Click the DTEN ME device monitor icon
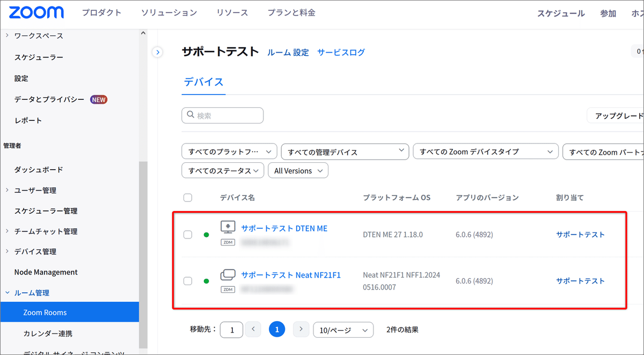644x355 pixels. 228,227
